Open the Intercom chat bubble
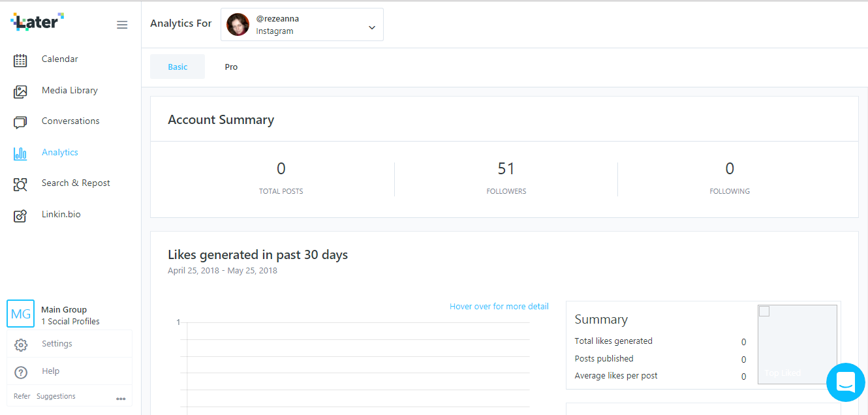868x415 pixels. [845, 382]
